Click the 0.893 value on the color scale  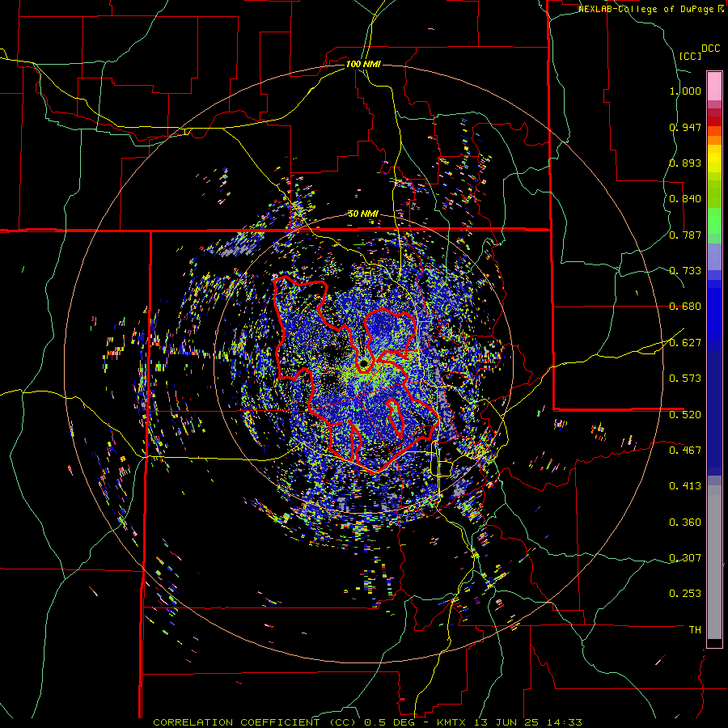click(685, 163)
